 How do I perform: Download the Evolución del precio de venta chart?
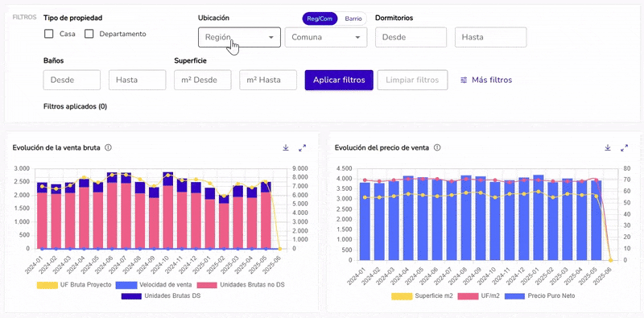point(608,147)
